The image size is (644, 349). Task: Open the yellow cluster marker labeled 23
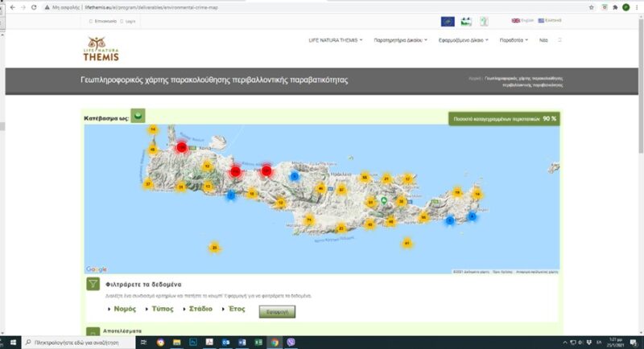pyautogui.click(x=341, y=228)
